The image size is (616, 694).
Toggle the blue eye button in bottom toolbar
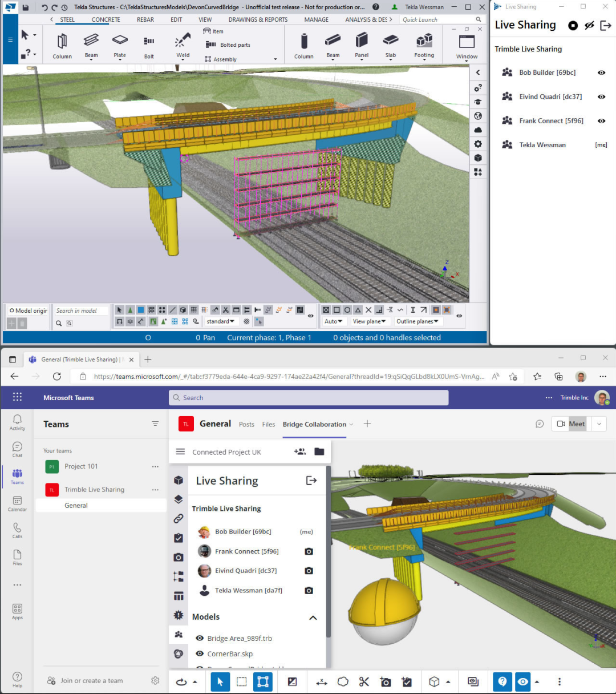pos(522,681)
